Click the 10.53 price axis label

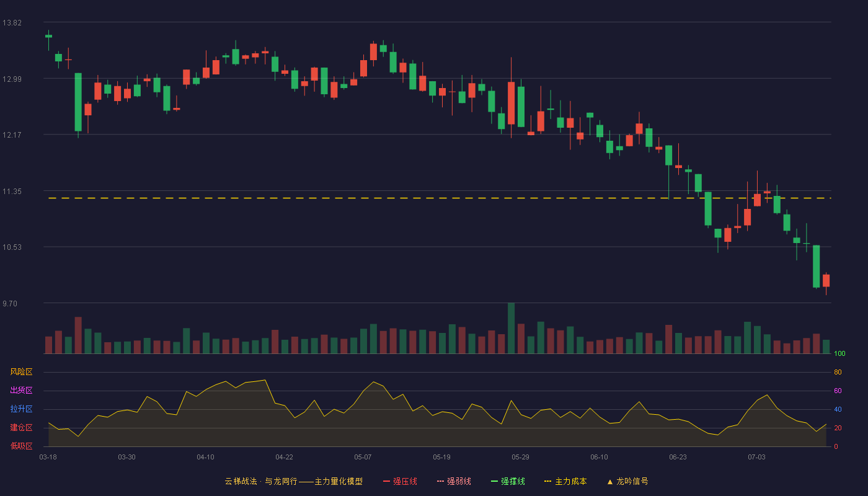(12, 247)
